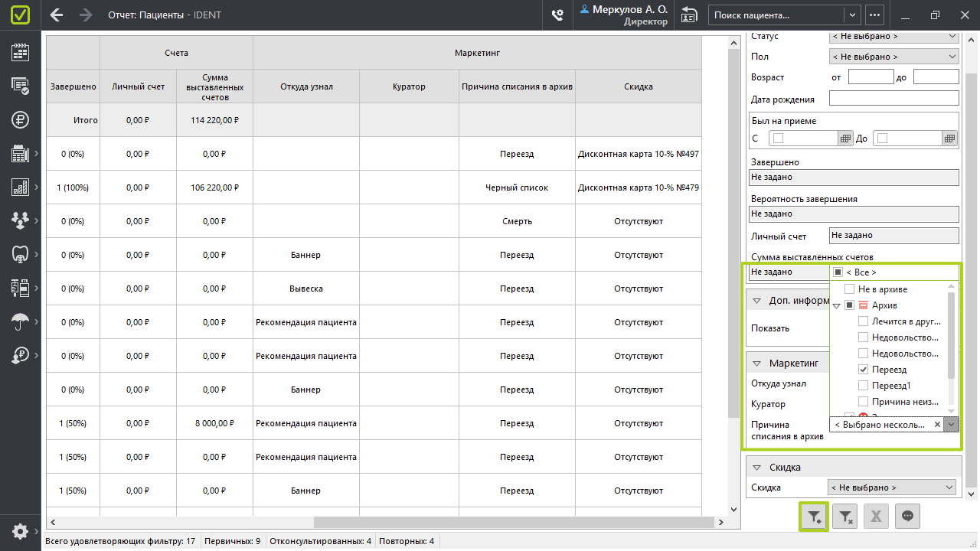Click the apply filter funnel button
Image resolution: width=980 pixels, height=551 pixels.
click(814, 517)
